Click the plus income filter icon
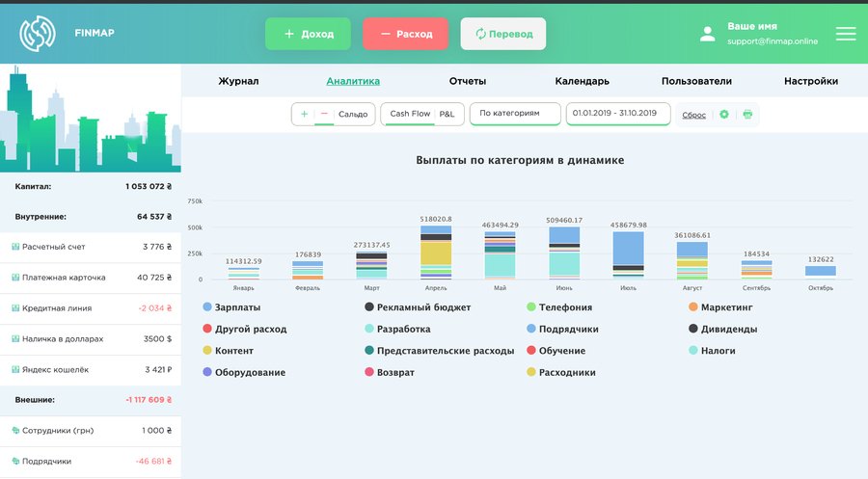Viewport: 868px width, 479px height. tap(304, 114)
